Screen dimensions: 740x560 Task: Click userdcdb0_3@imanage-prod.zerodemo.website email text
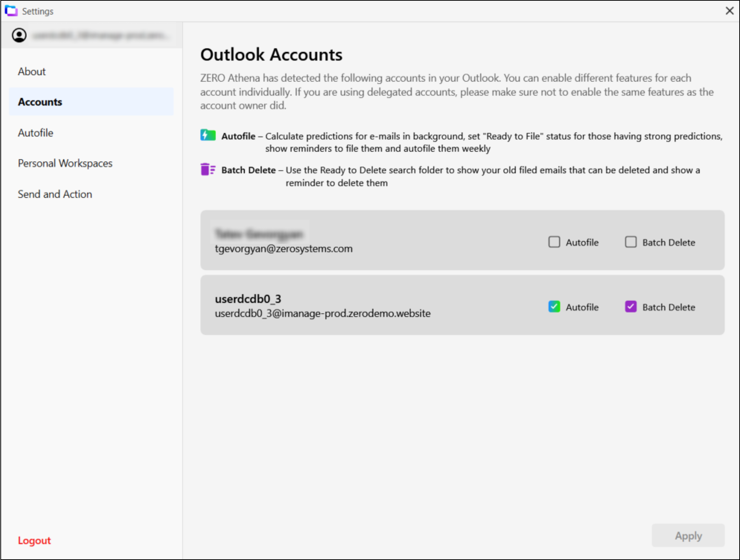point(323,314)
